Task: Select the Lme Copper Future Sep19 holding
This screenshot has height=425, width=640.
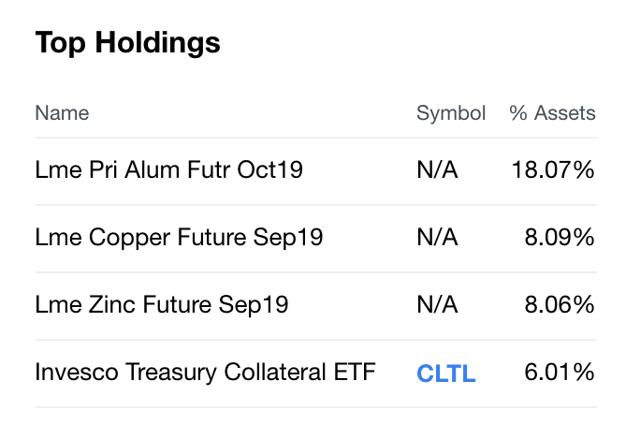Action: [x=178, y=237]
